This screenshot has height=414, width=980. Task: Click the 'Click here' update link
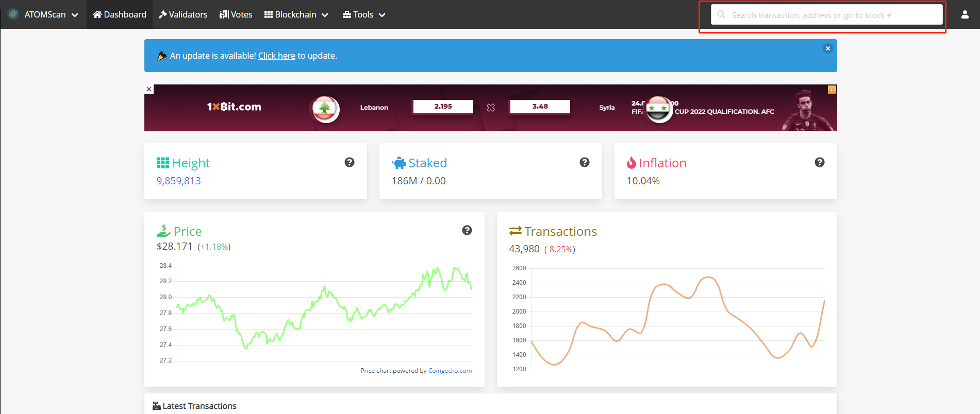[276, 56]
